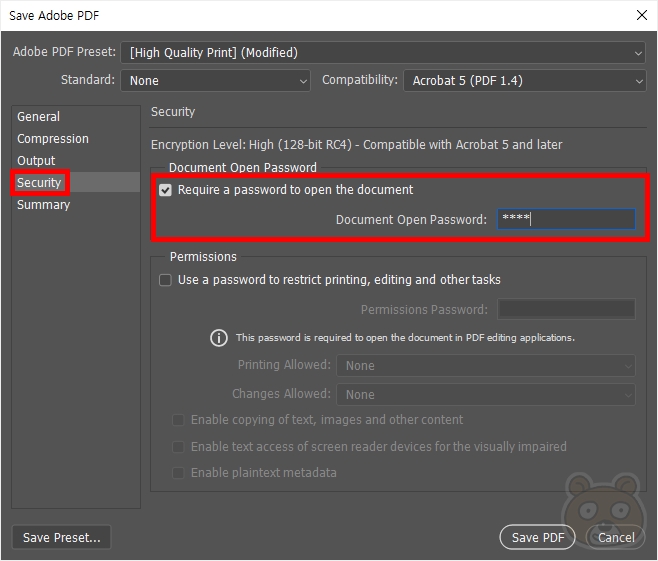Check Enable text access of screen reader
Image resolution: width=658 pixels, height=561 pixels.
coord(178,447)
